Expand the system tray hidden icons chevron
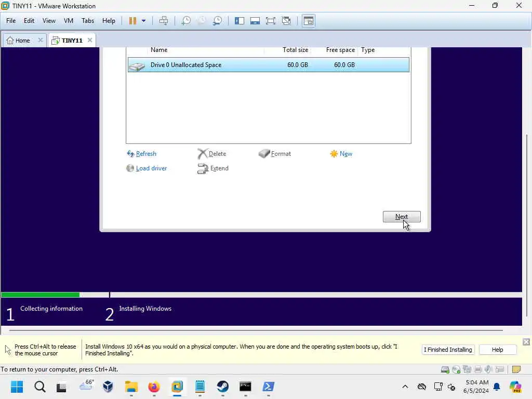 (405, 387)
